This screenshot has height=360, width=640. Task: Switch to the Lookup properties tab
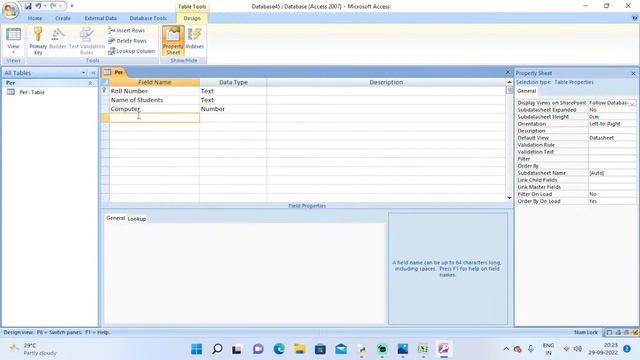pyautogui.click(x=137, y=219)
